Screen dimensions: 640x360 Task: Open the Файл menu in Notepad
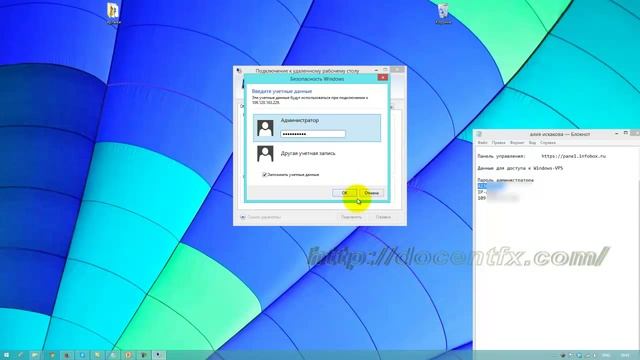482,143
